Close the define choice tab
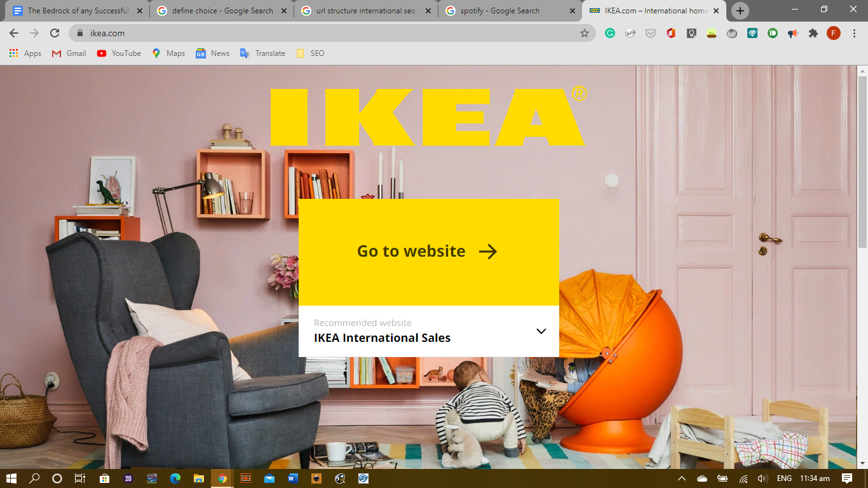Image resolution: width=868 pixels, height=488 pixels. point(284,11)
